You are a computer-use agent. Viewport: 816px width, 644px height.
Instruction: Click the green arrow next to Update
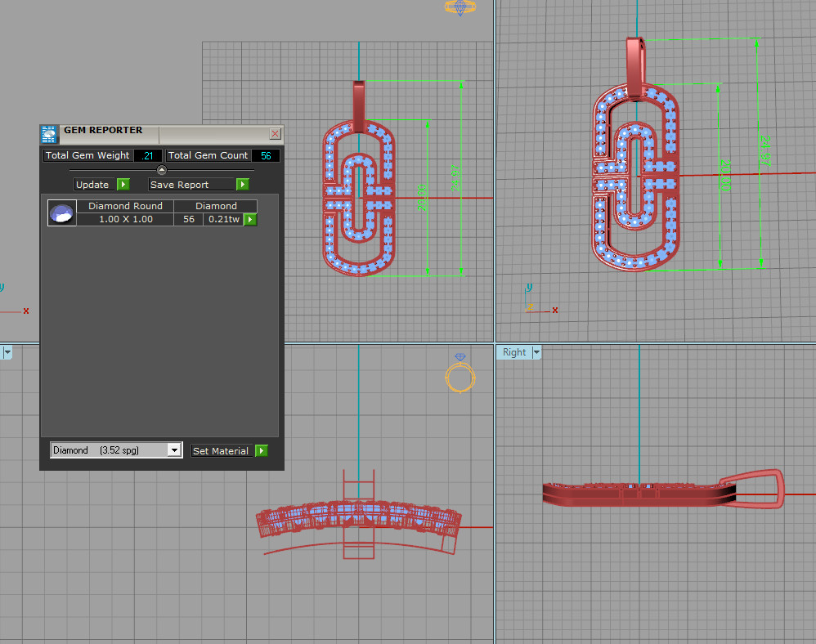(x=123, y=185)
